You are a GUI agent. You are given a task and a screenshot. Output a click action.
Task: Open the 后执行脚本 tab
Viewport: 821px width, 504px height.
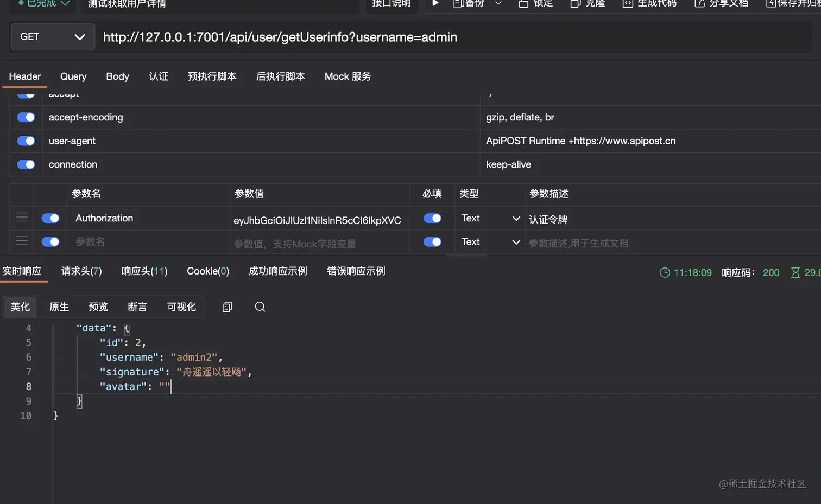[x=281, y=76]
